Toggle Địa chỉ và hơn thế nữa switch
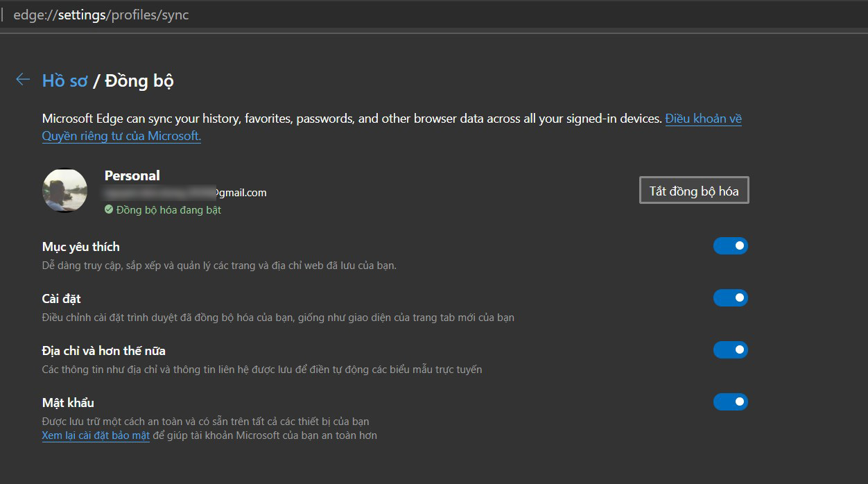Screen dimensions: 868x484 731,349
